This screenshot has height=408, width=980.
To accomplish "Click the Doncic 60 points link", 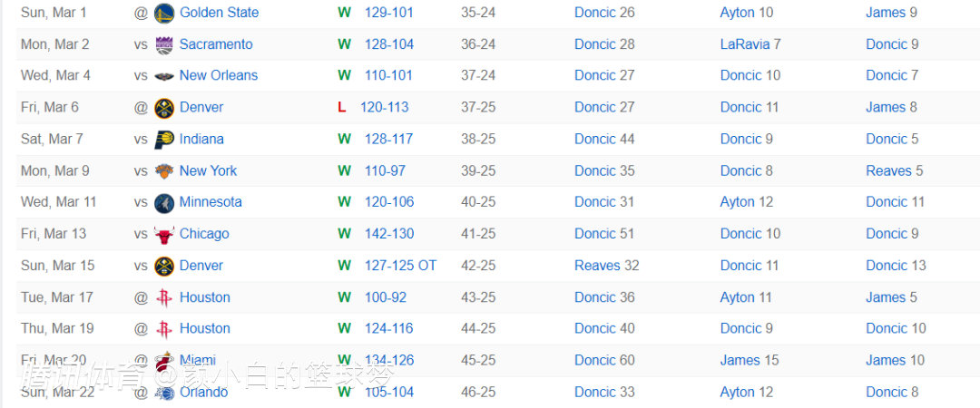I will 604,360.
